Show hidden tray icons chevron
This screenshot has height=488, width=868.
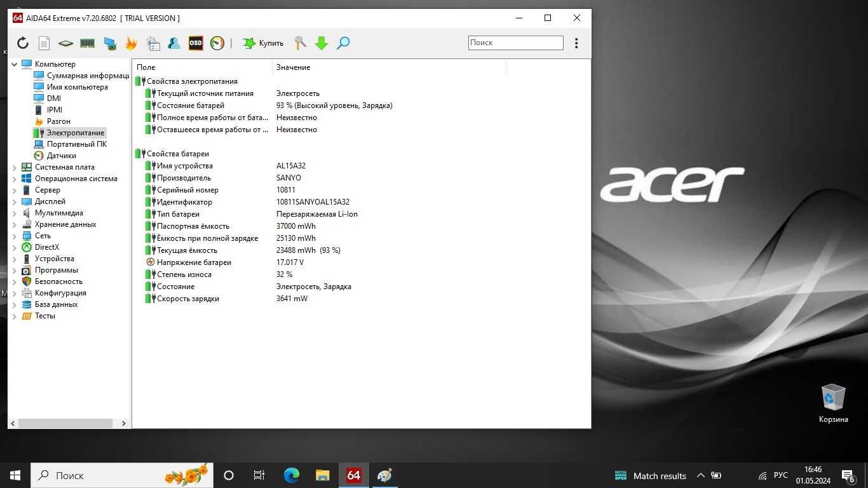tap(701, 475)
